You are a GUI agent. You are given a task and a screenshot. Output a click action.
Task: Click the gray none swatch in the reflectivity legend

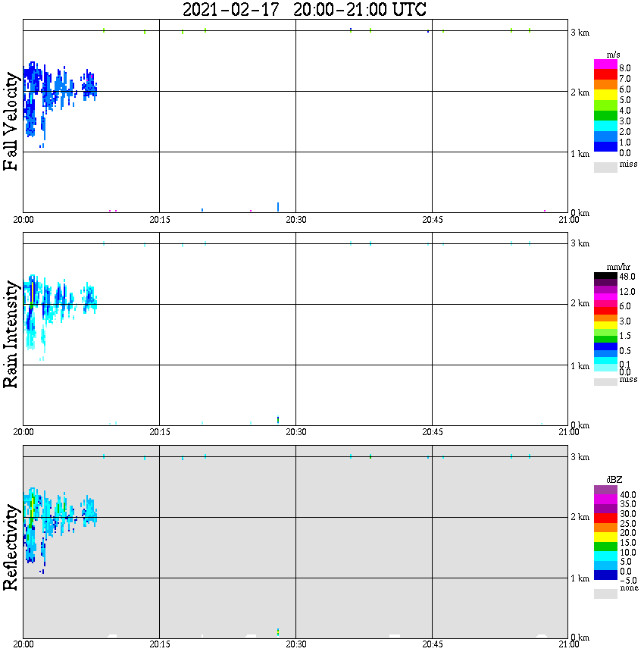605,594
